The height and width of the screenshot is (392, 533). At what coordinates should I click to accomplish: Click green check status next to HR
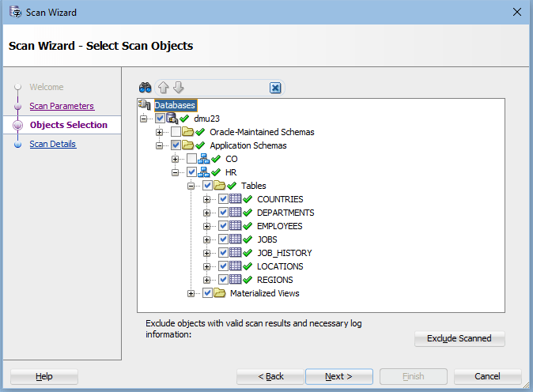click(216, 172)
